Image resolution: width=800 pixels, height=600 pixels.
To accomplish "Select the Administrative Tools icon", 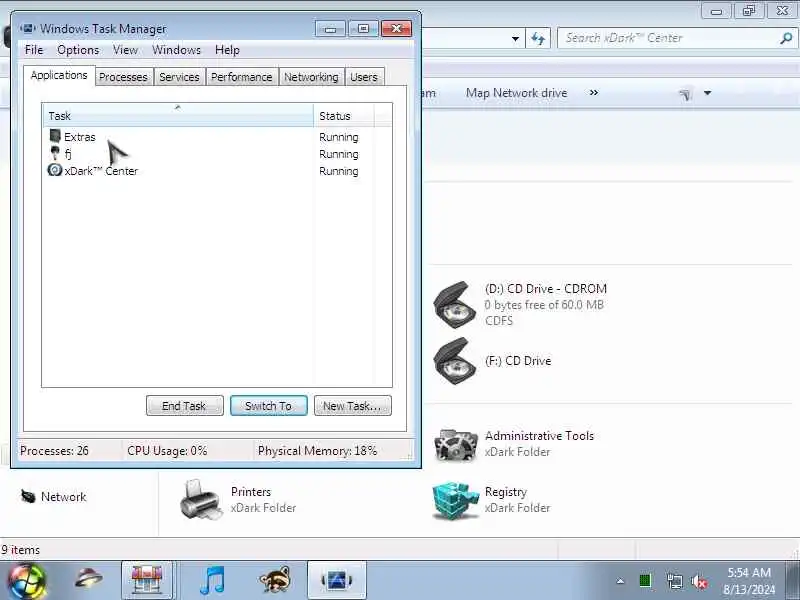I will pyautogui.click(x=455, y=444).
